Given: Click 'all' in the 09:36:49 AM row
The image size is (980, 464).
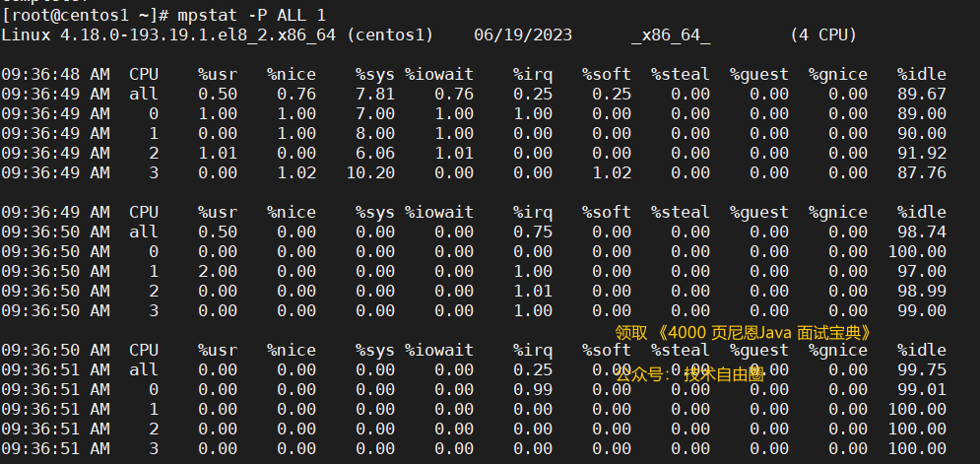Looking at the screenshot, I should click(x=144, y=95).
